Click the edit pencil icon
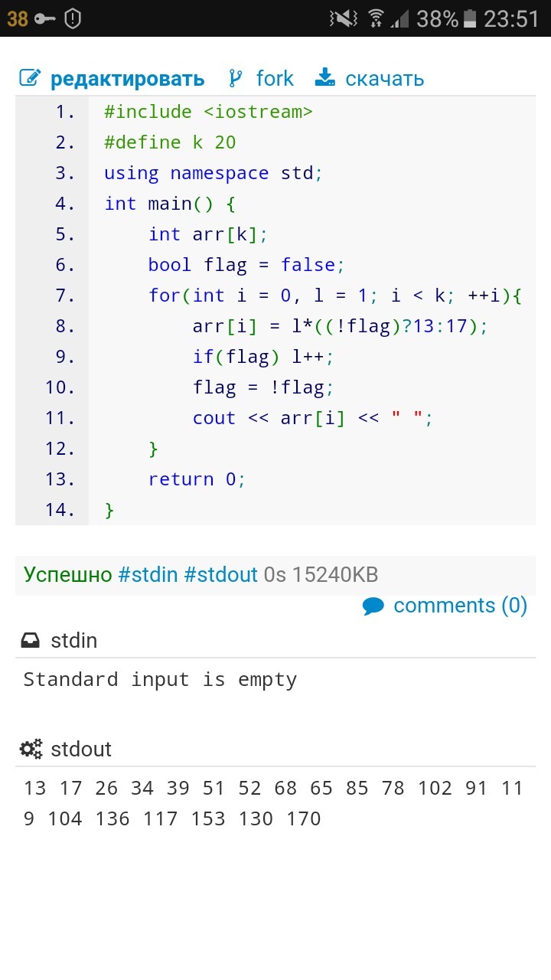The width and height of the screenshot is (551, 980). pyautogui.click(x=30, y=78)
